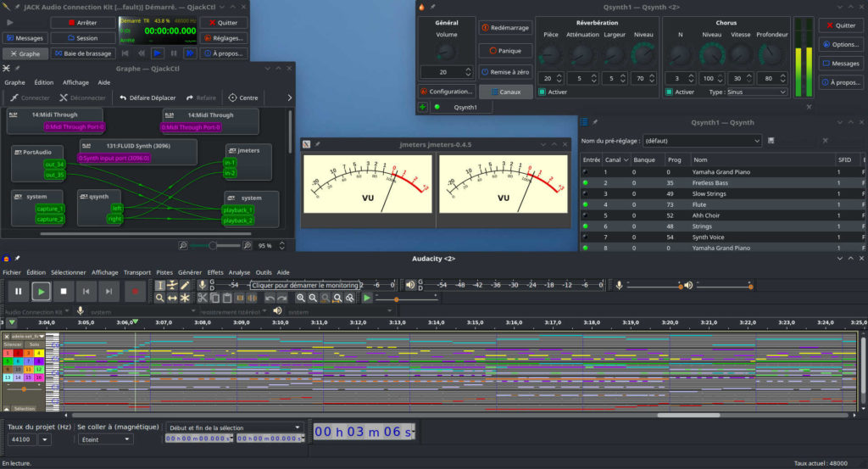868x469 pixels.
Task: Click the Configuration... button in Qsynth
Action: point(446,92)
